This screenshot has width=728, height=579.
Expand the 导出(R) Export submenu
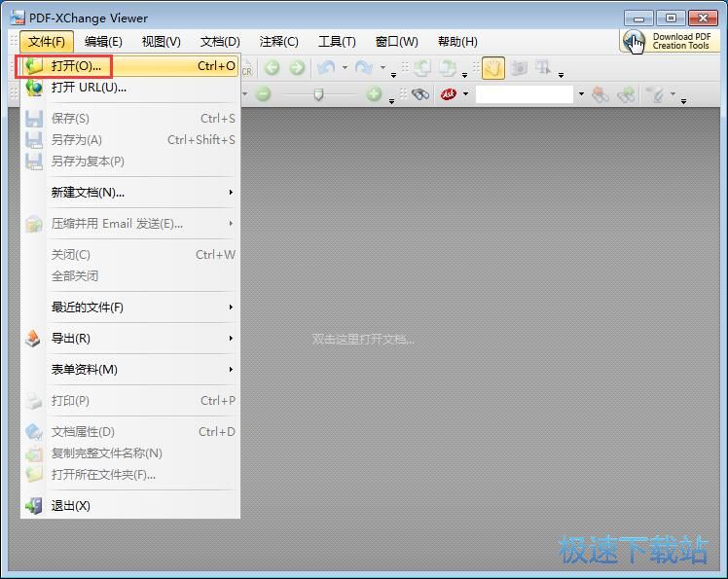[130, 338]
